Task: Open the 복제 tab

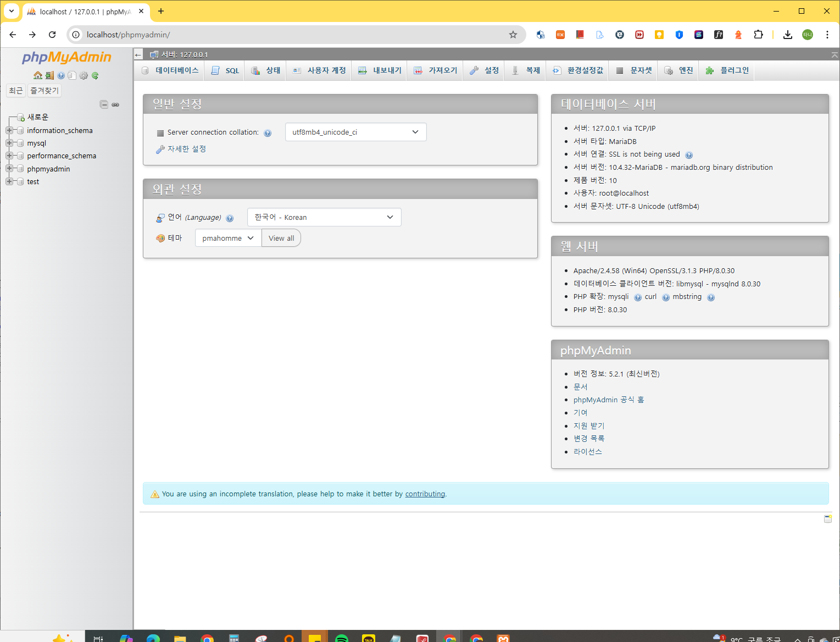Action: coord(526,70)
